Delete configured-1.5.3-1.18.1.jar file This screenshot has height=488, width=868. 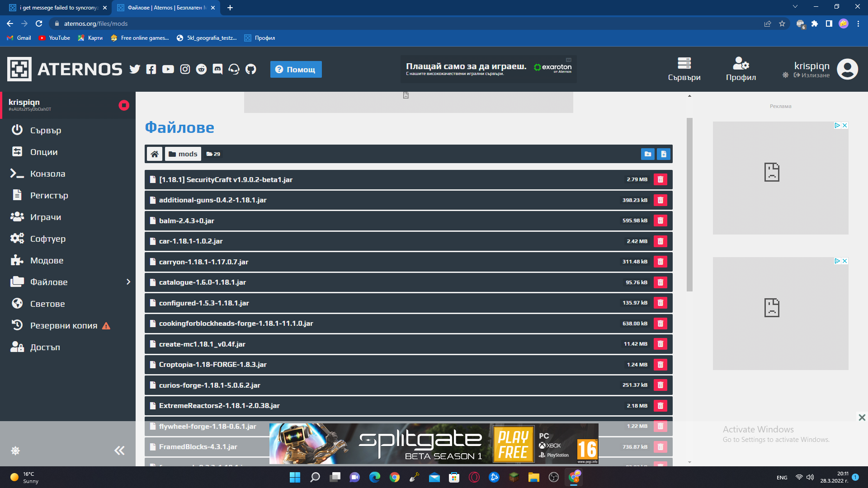(x=660, y=303)
